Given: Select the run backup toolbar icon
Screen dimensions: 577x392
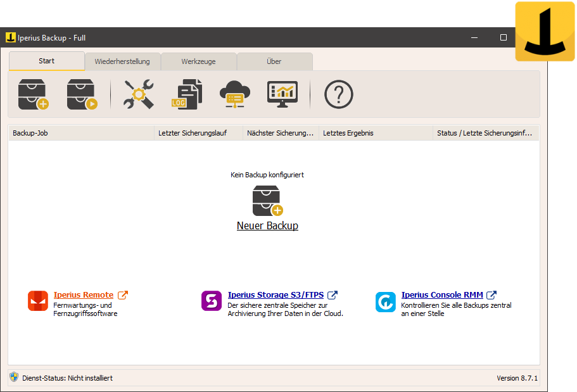Looking at the screenshot, I should (81, 94).
